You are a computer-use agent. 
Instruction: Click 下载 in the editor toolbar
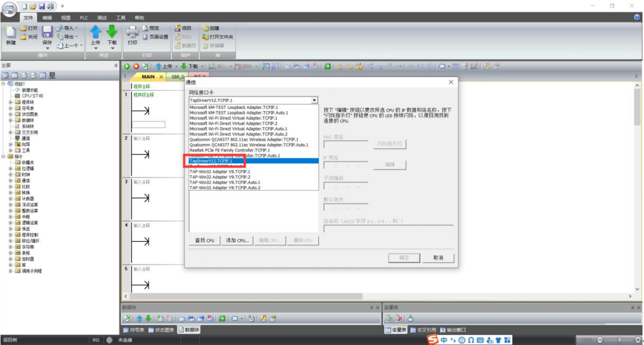point(190,66)
